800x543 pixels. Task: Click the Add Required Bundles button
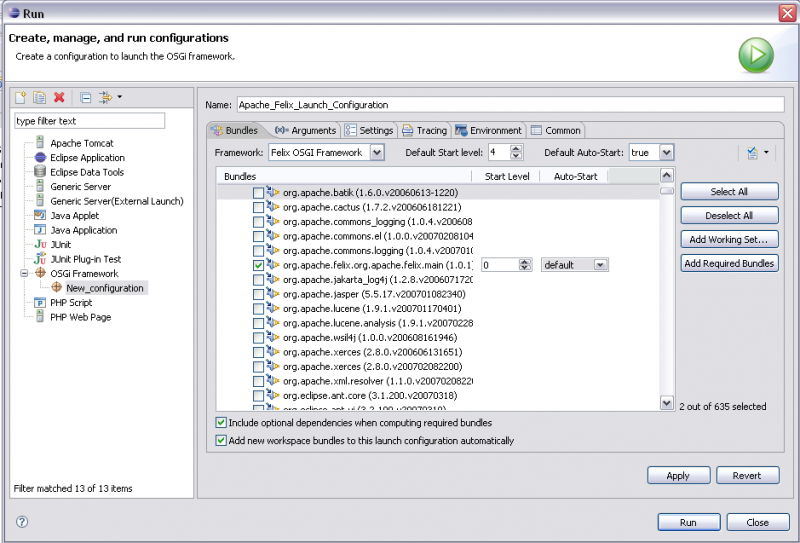pyautogui.click(x=729, y=263)
